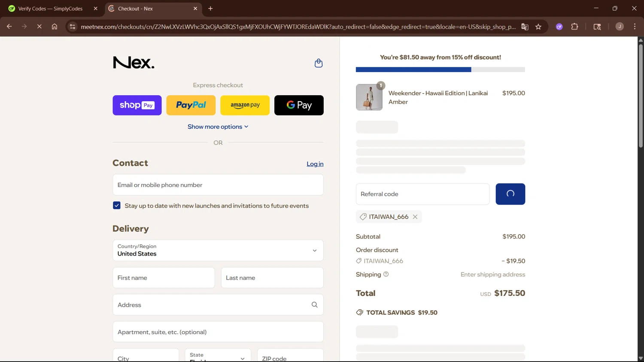Expand Show more options payment methods
The width and height of the screenshot is (644, 362).
tap(218, 127)
